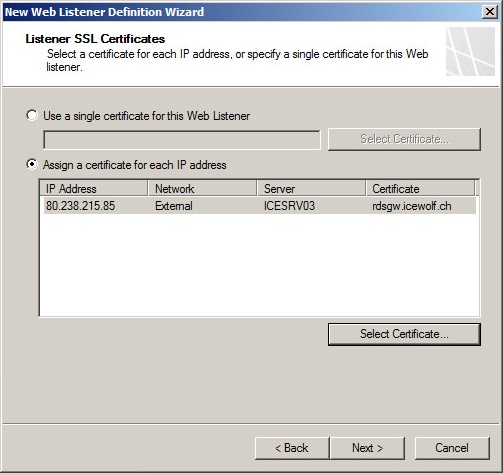Cancel the Web Listener wizard
Screen dimensions: 503x473
[x=452, y=448]
